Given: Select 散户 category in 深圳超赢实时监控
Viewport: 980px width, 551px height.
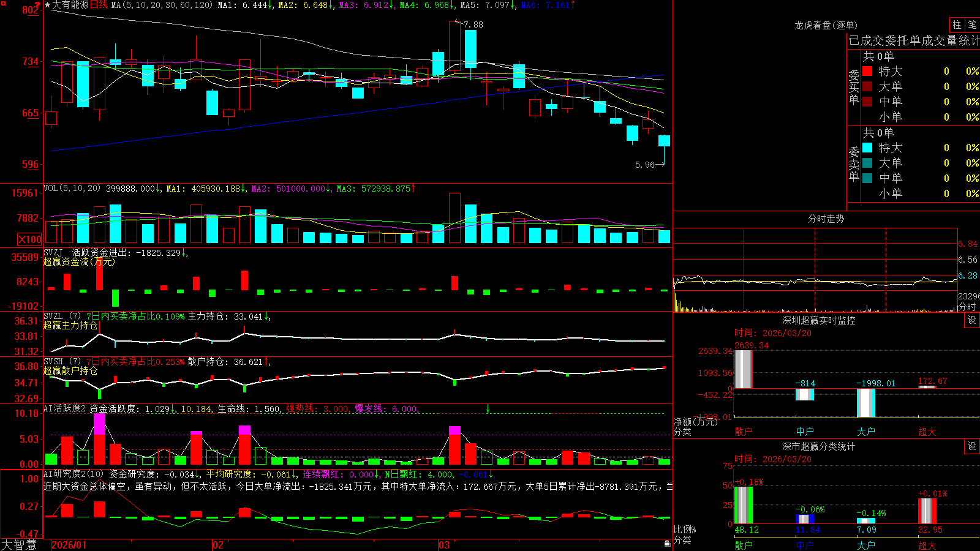Looking at the screenshot, I should tap(744, 432).
